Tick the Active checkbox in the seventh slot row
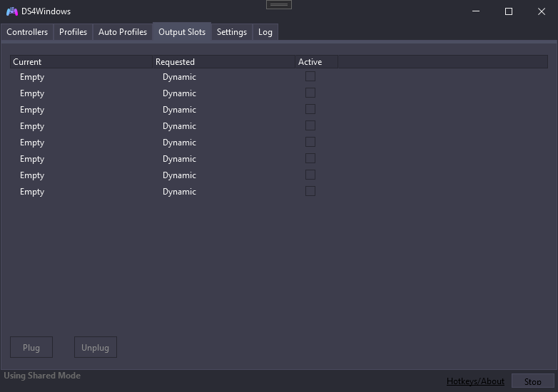This screenshot has height=392, width=558. point(310,175)
